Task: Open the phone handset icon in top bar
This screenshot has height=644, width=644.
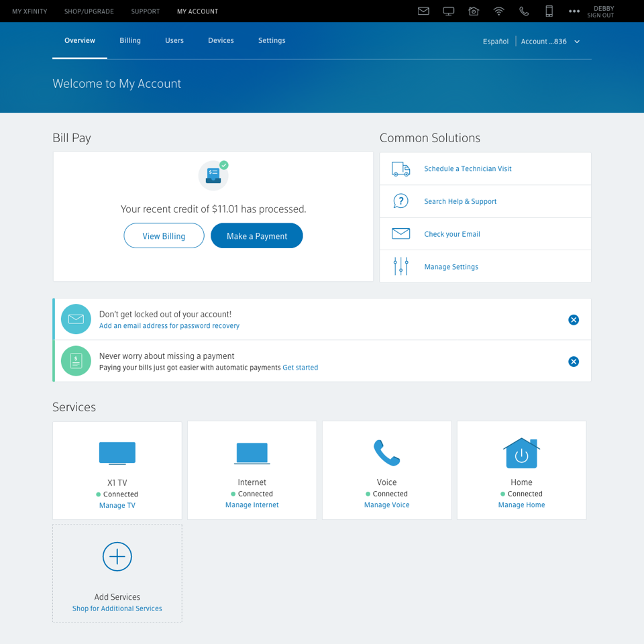Action: [524, 11]
